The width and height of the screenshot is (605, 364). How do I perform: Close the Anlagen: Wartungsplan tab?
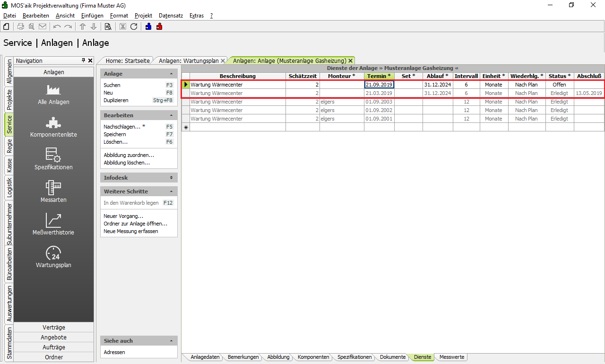tap(223, 61)
